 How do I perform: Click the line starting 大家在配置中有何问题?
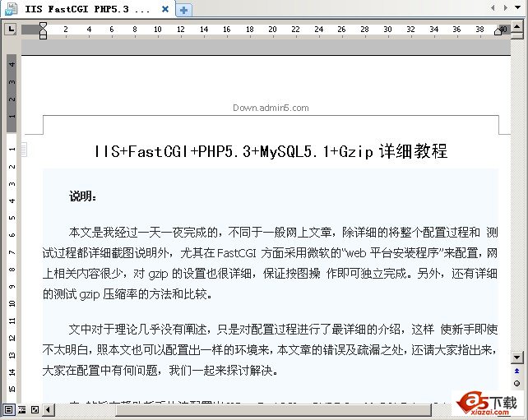coord(160,371)
